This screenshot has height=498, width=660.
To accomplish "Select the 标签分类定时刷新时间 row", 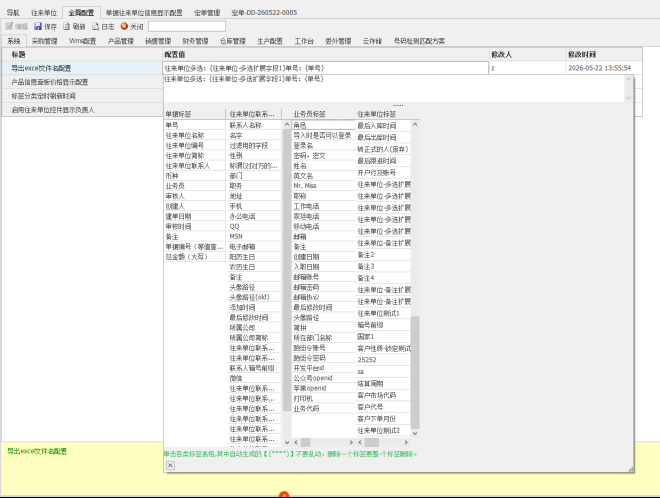I will click(82, 96).
